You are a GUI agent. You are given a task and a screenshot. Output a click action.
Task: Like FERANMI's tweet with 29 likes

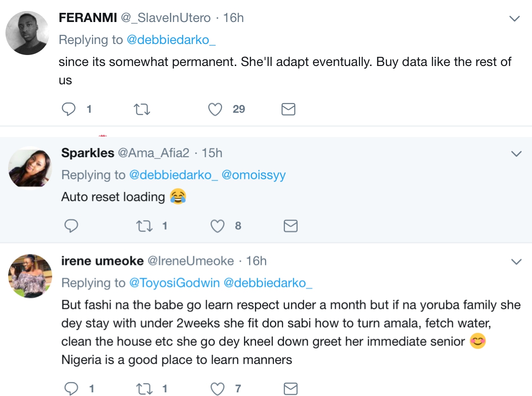[x=215, y=109]
